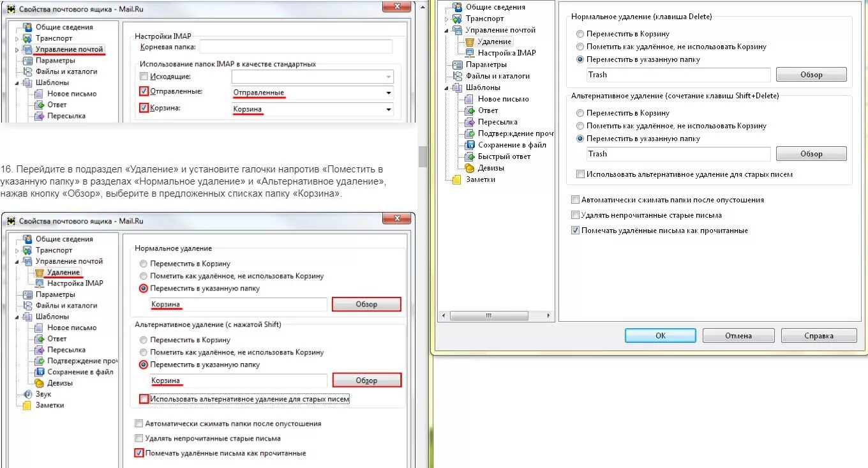Screen dimensions: 868x468
Task: Expand Управление почтой node in IMAP settings window
Action: [17, 49]
